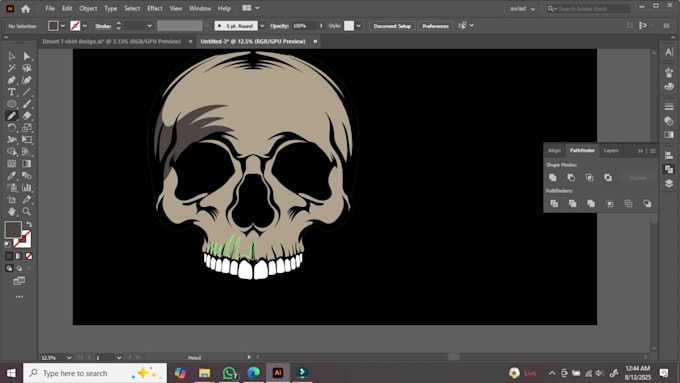Set paint mode to Gradient below swatches
This screenshot has width=680, height=383.
point(19,256)
